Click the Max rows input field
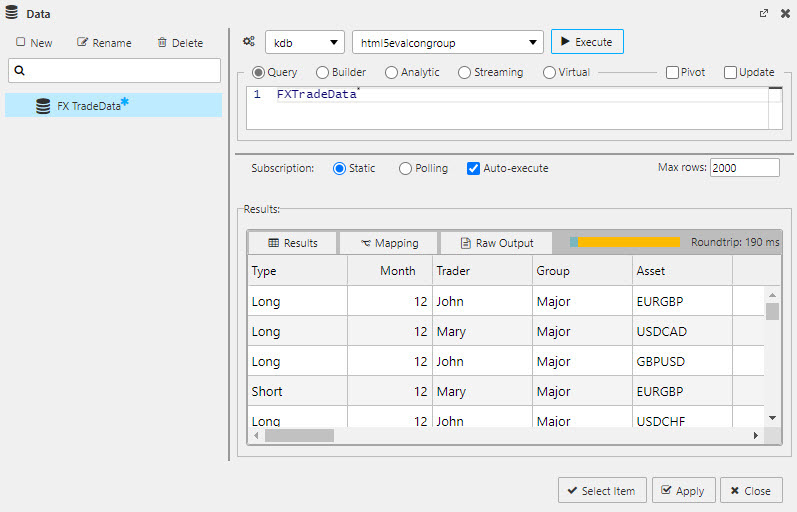This screenshot has width=797, height=512. click(x=744, y=168)
